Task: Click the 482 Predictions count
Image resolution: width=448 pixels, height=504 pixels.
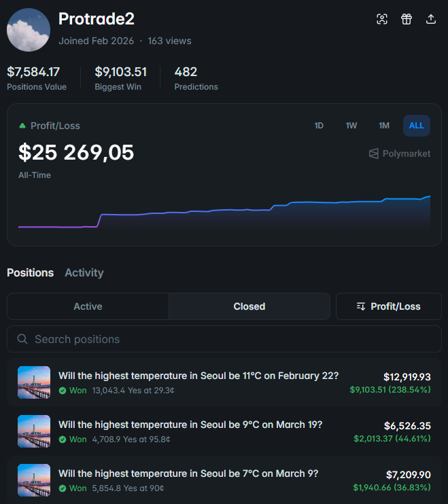Action: pyautogui.click(x=186, y=72)
